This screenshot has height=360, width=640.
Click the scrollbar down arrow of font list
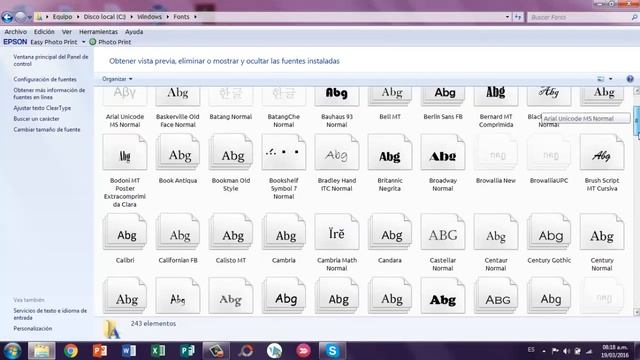click(x=636, y=312)
